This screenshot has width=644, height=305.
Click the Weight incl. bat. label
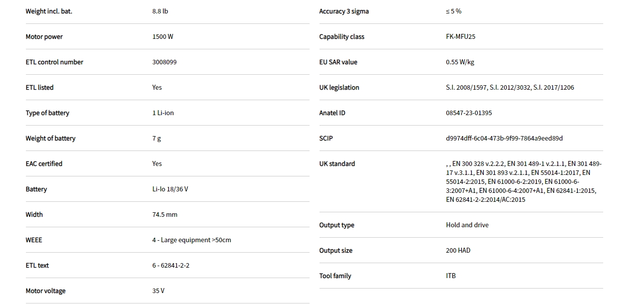click(49, 11)
